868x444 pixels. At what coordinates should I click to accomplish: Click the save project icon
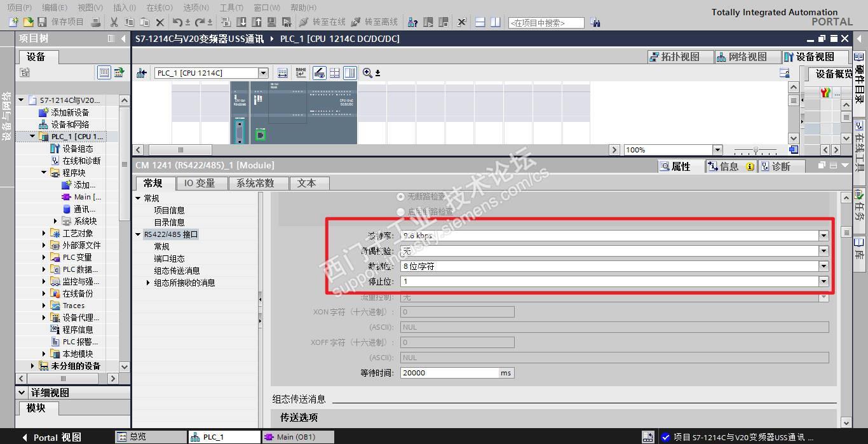pyautogui.click(x=42, y=22)
